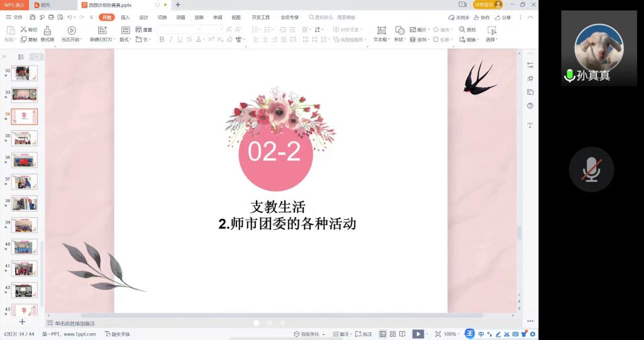Click the Save icon in quick access bar
The width and height of the screenshot is (644, 340).
tap(30, 17)
